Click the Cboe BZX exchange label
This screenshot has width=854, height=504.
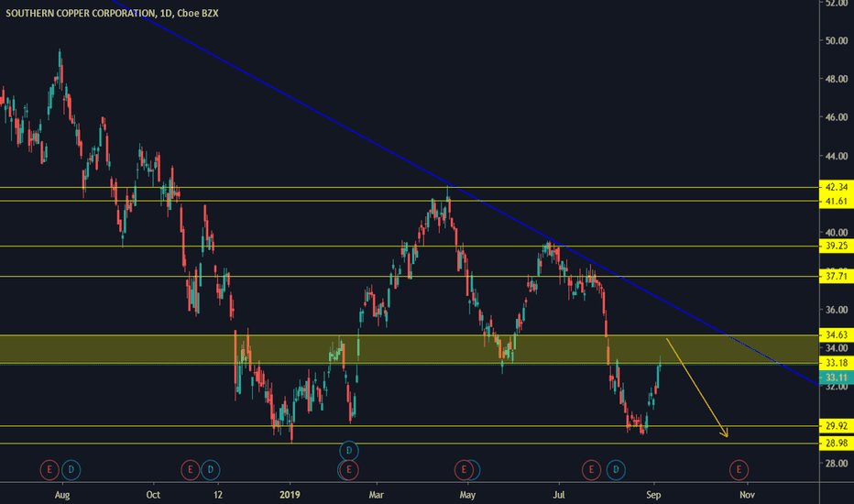(198, 13)
